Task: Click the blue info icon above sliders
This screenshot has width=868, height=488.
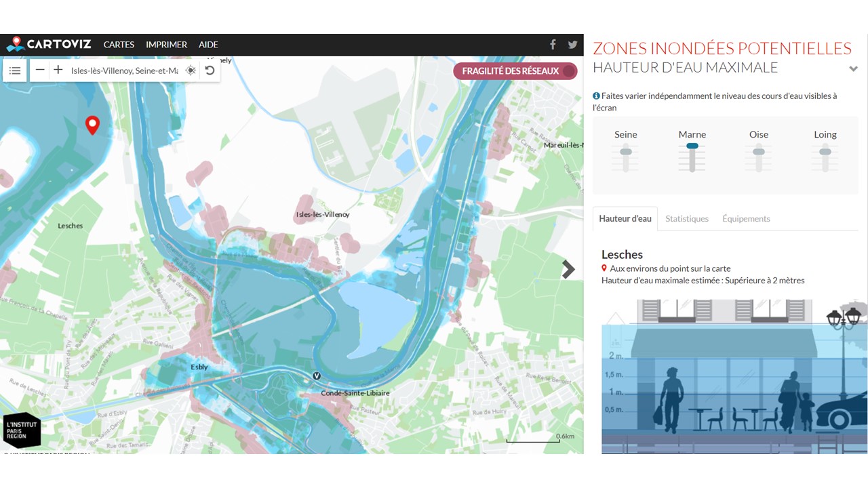Action: coord(596,96)
